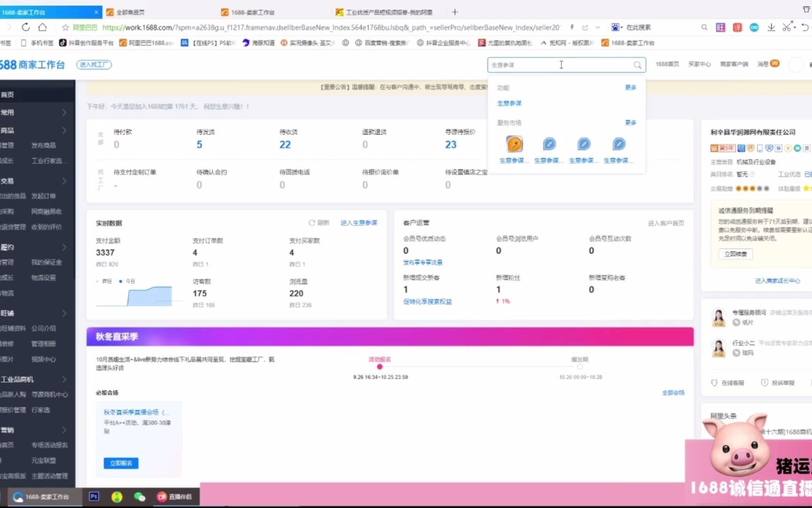The height and width of the screenshot is (508, 812).
Task: Open WeChat from the taskbar
Action: point(140,497)
